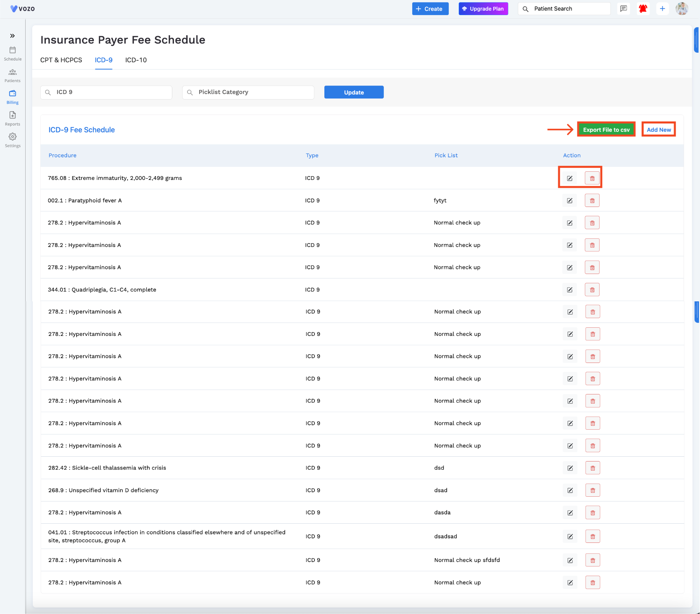Click the Type column header
Image resolution: width=700 pixels, height=614 pixels.
[312, 155]
